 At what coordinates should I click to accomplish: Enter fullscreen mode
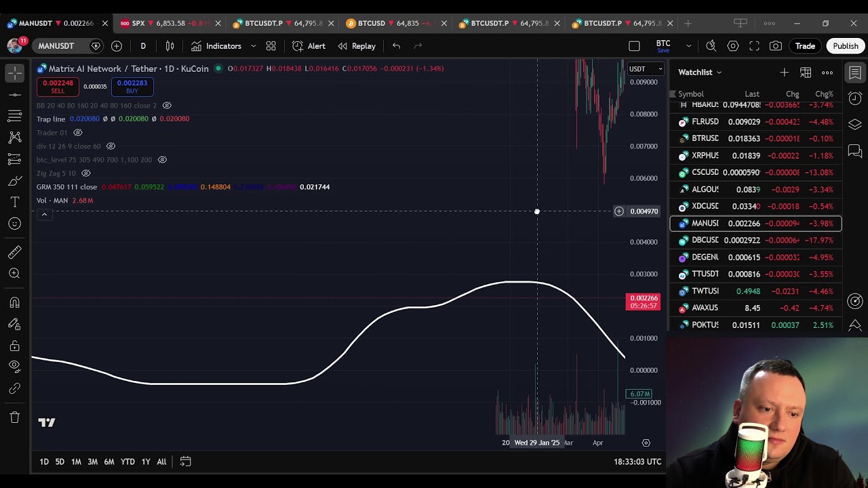point(754,46)
